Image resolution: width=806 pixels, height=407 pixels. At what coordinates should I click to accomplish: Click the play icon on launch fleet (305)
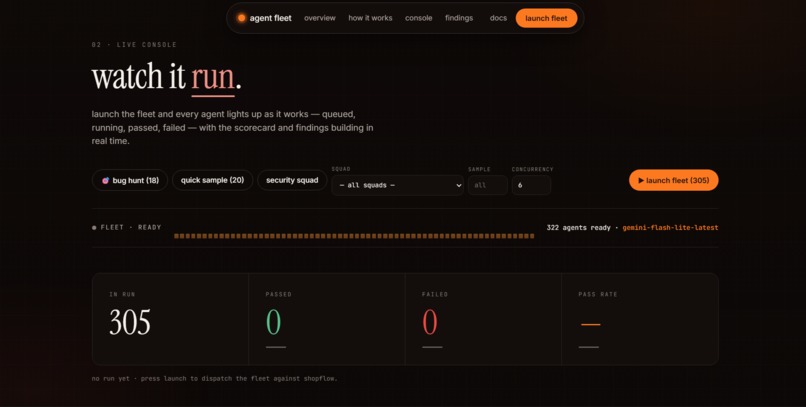coord(641,180)
